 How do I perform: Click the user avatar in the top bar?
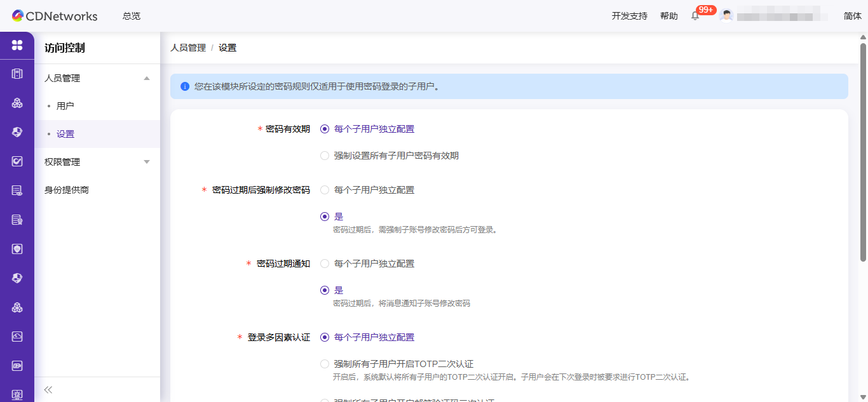coord(726,15)
